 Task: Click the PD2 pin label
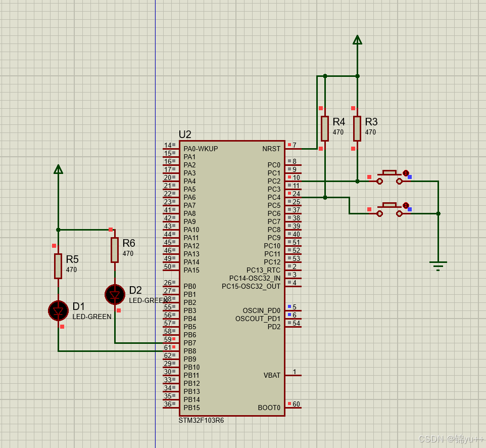274,327
